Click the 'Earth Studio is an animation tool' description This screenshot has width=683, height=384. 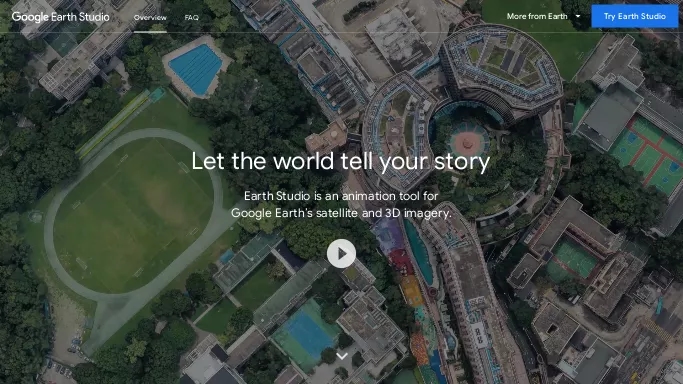coord(341,204)
